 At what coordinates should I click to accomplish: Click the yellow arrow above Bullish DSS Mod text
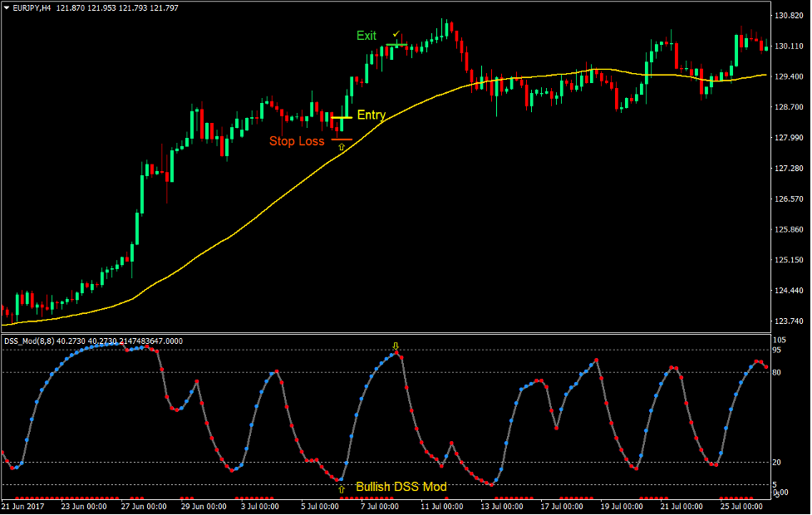pos(342,488)
